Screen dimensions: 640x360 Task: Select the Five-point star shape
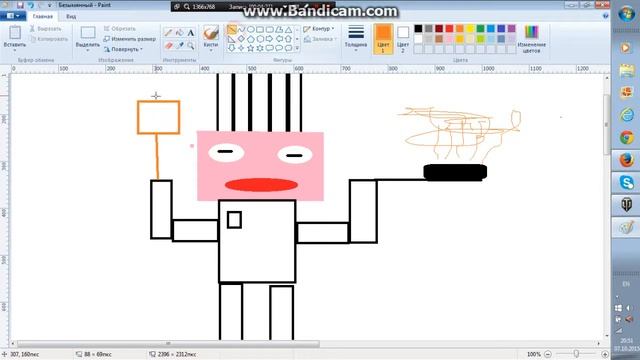251,48
